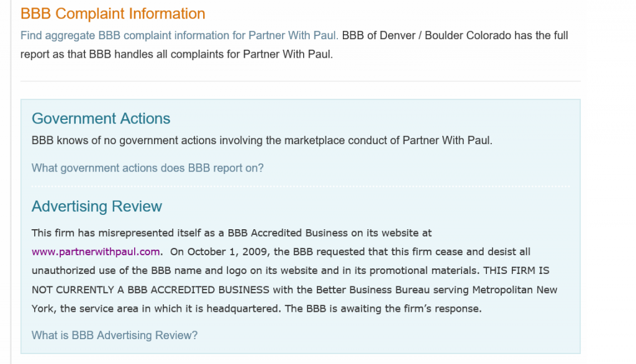Click 'The BBB is awaiting the firm's response' sentence
The image size is (636, 364).
point(383,308)
